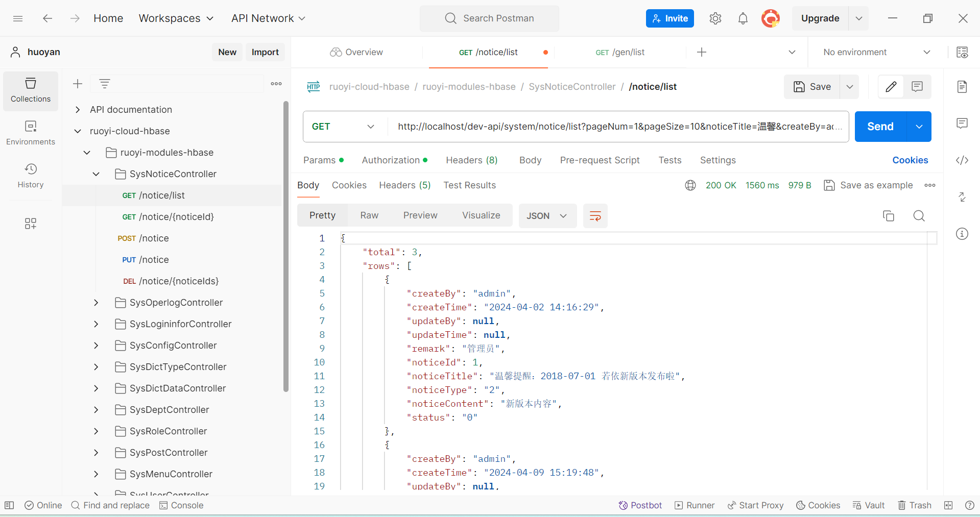980x517 pixels.
Task: Toggle the left sidebar visibility
Action: (x=9, y=505)
